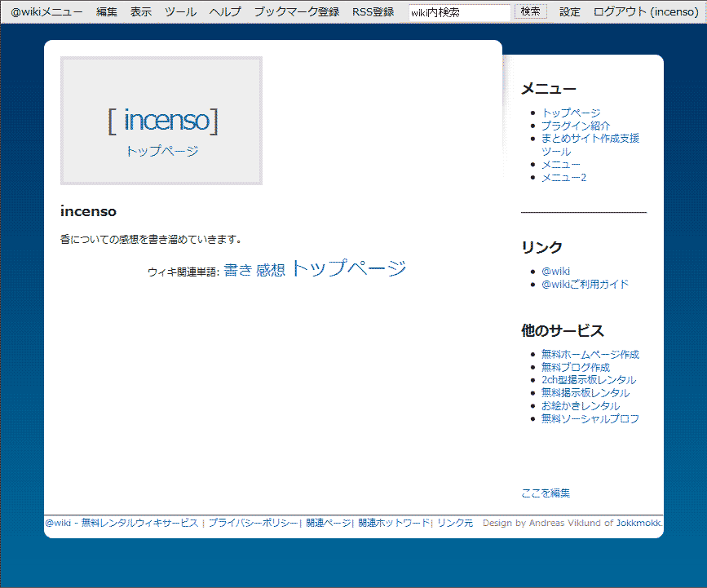Click the トップページ word in the tag cloud
707x588 pixels.
[351, 267]
